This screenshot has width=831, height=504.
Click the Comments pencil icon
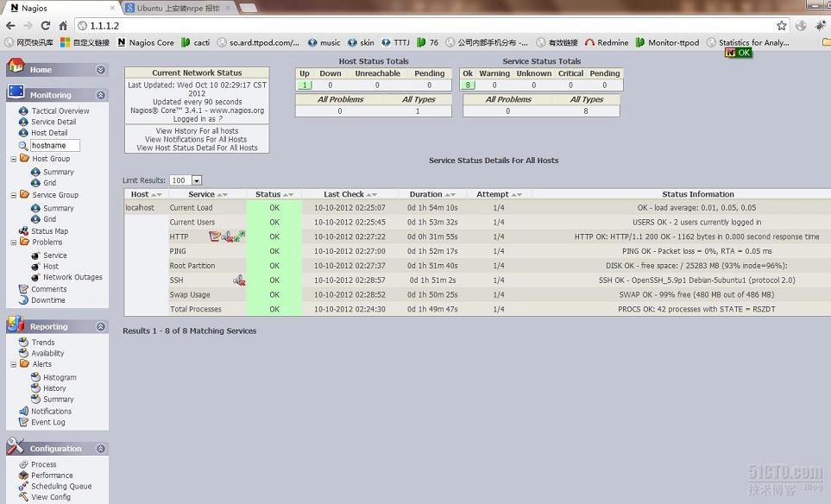(23, 289)
